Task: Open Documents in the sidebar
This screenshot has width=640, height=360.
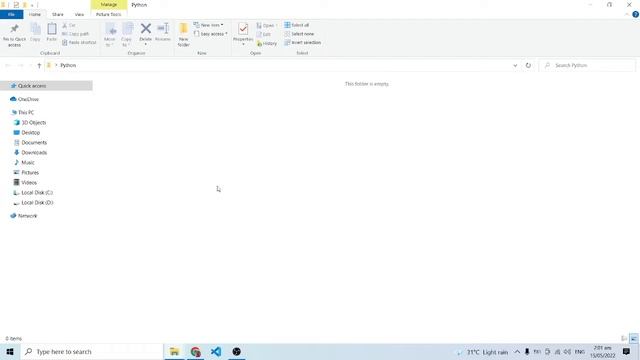Action: pos(30,142)
